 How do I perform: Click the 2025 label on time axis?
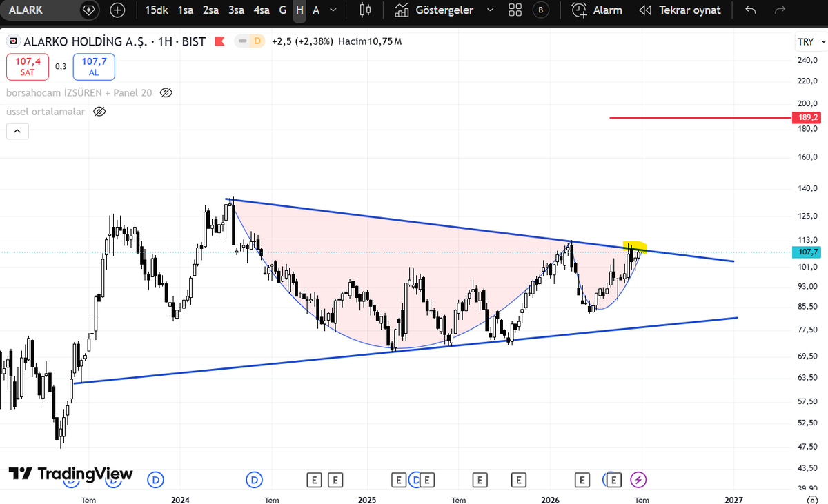[366, 499]
